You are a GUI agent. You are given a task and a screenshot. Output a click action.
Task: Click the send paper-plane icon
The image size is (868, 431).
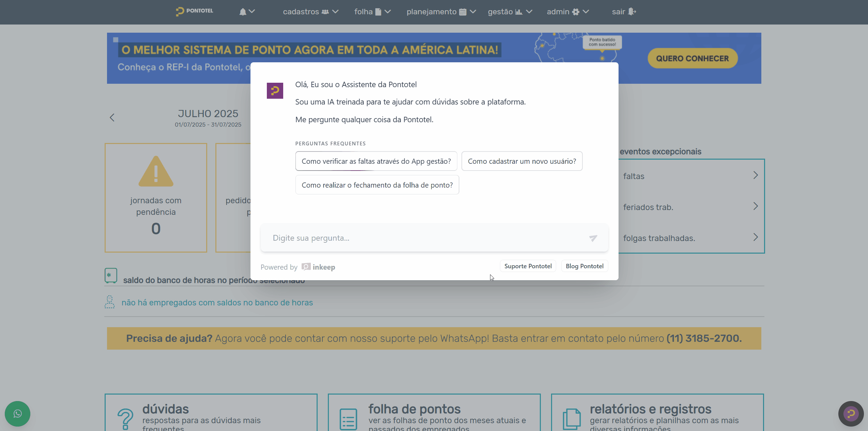pyautogui.click(x=593, y=238)
